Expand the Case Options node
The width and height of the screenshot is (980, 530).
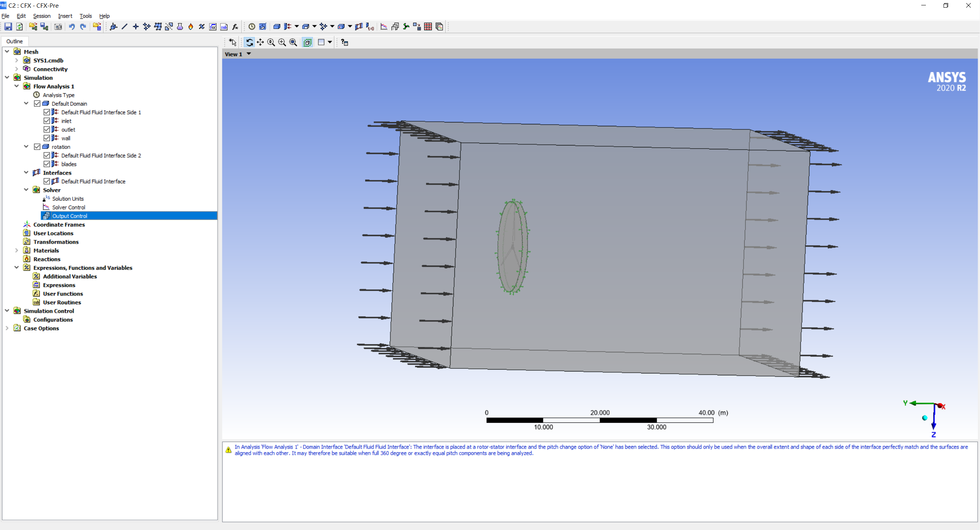tap(7, 328)
